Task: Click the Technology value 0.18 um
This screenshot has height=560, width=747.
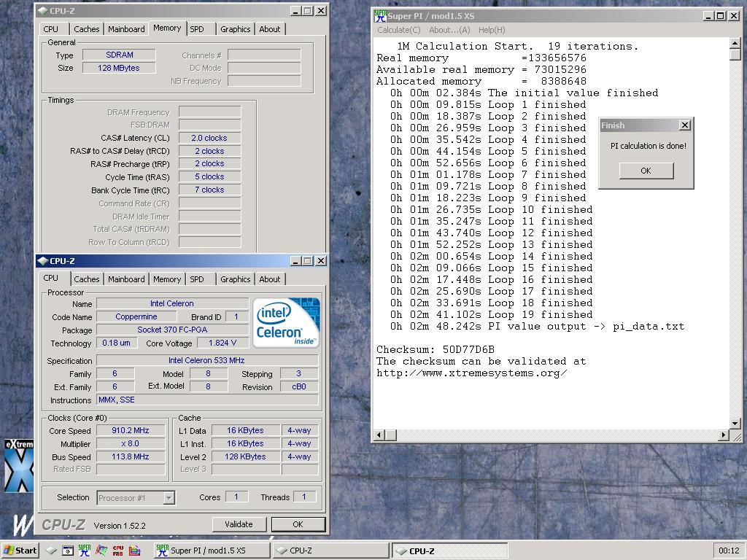Action: coord(116,343)
